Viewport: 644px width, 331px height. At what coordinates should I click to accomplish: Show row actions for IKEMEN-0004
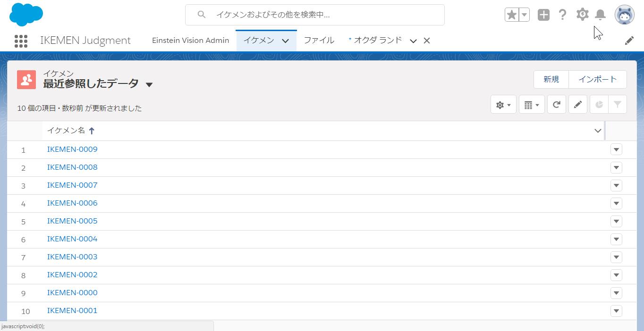point(616,239)
